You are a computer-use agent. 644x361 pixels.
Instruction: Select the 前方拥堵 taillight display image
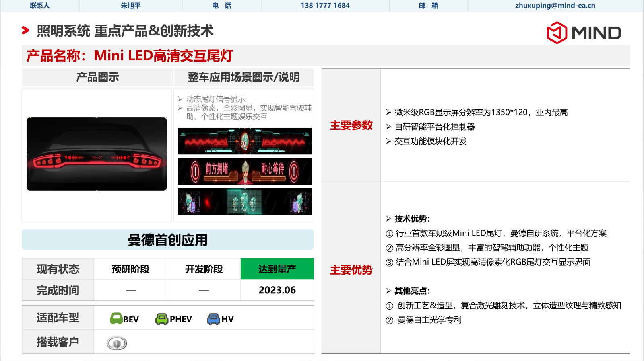245,171
